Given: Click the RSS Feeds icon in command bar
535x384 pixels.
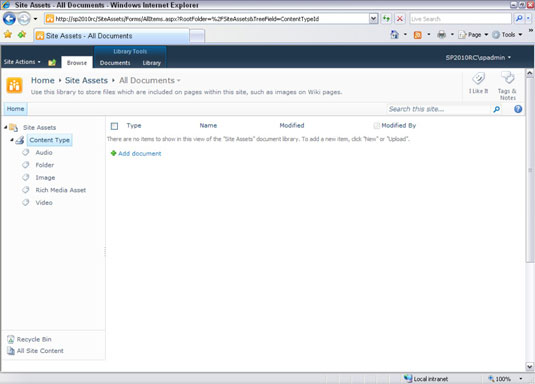Looking at the screenshot, I should [418, 35].
